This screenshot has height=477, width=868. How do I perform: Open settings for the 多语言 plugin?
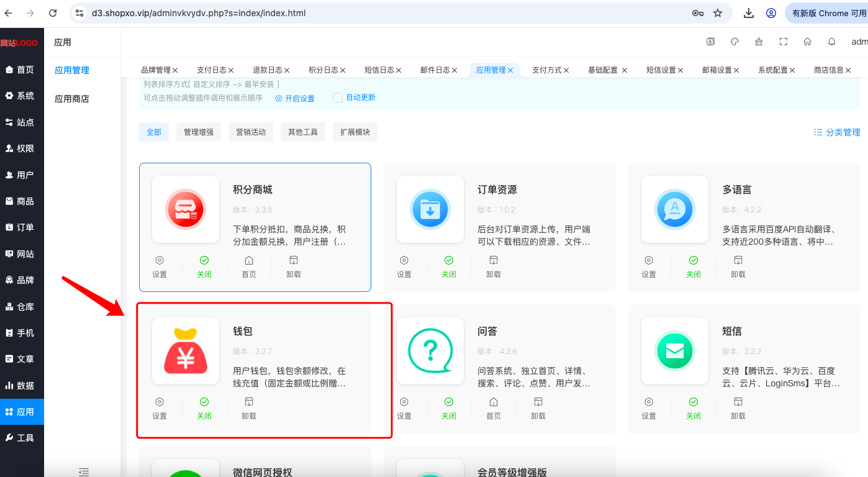click(x=649, y=266)
